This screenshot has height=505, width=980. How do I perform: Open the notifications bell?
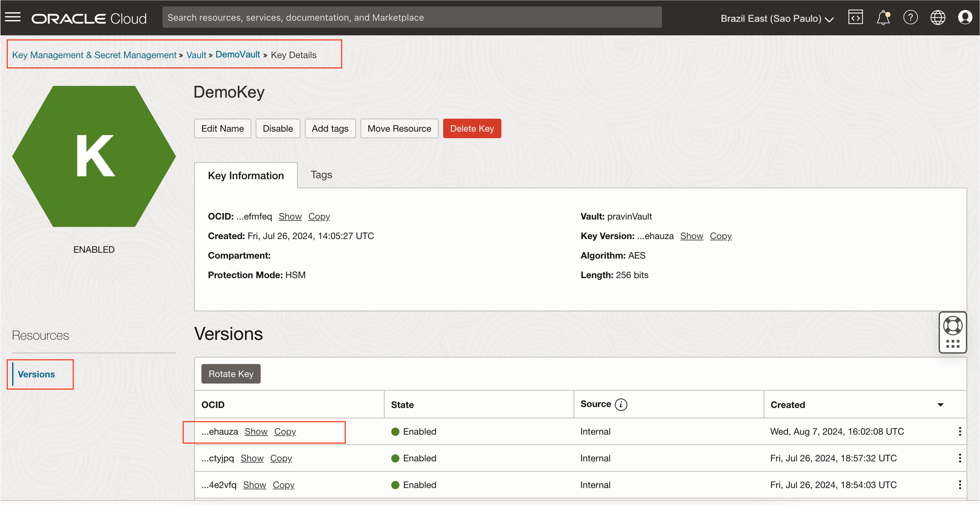point(883,18)
